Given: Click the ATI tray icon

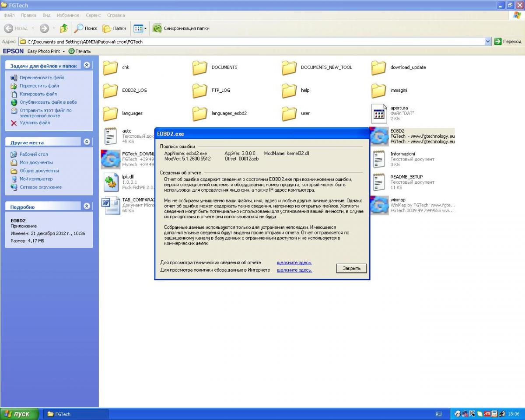Looking at the screenshot, I should pyautogui.click(x=486, y=414).
